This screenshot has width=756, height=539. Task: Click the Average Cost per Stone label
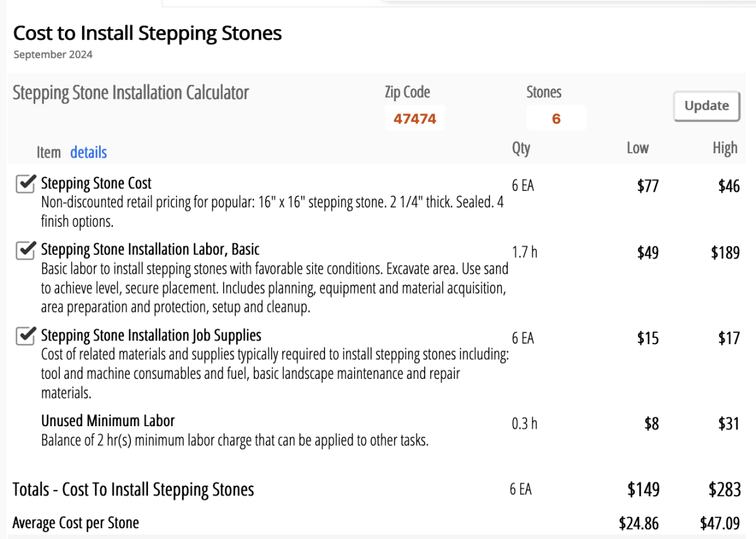(x=76, y=523)
